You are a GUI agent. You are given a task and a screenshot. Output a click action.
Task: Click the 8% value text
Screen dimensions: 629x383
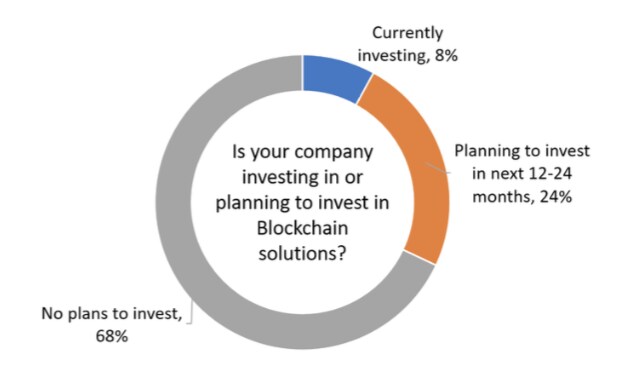(446, 55)
